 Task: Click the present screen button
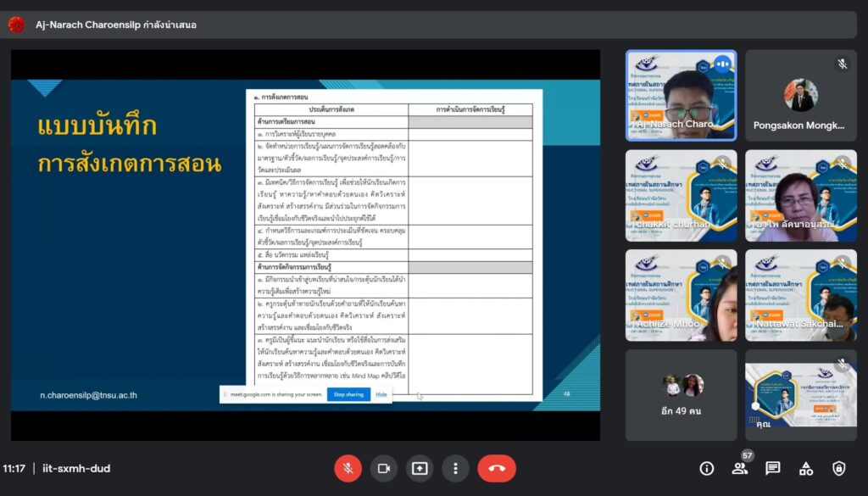click(420, 468)
